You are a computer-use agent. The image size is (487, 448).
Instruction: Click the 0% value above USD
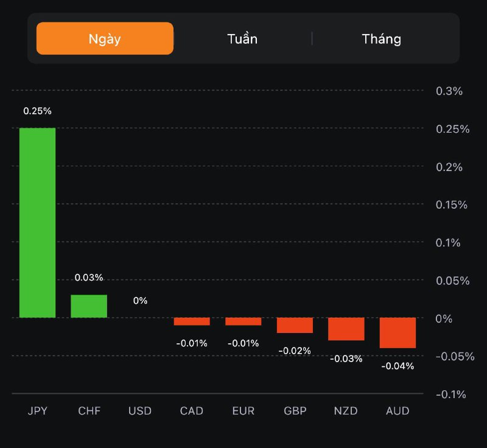pos(140,301)
